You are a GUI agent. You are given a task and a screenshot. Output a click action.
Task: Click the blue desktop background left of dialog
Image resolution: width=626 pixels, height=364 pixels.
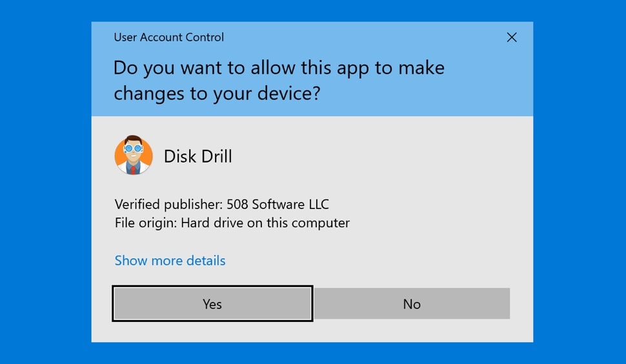tap(45, 182)
